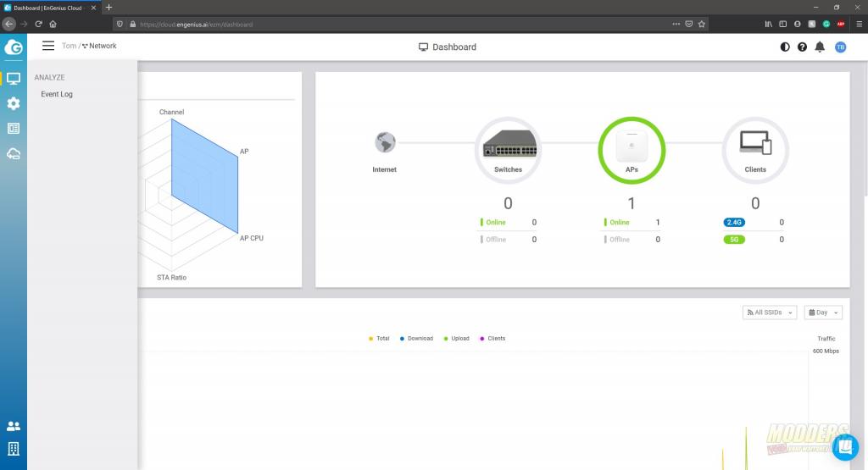Click the cloud sync icon in sidebar
Screen dimensions: 868x470
click(14, 154)
